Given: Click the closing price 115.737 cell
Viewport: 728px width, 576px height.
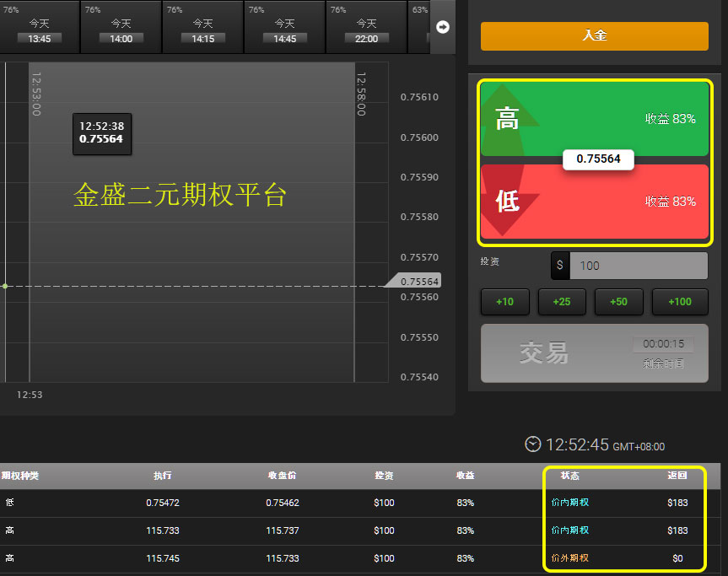Looking at the screenshot, I should tap(283, 530).
